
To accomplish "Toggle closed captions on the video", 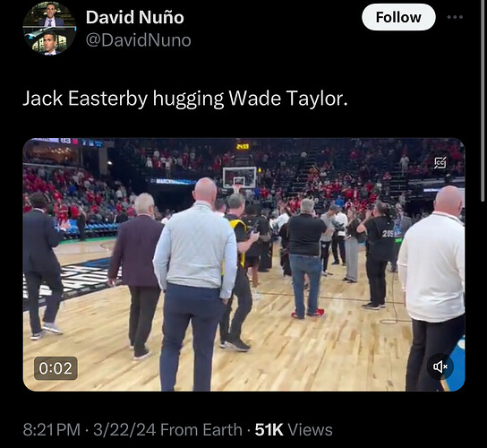I will tap(440, 162).
